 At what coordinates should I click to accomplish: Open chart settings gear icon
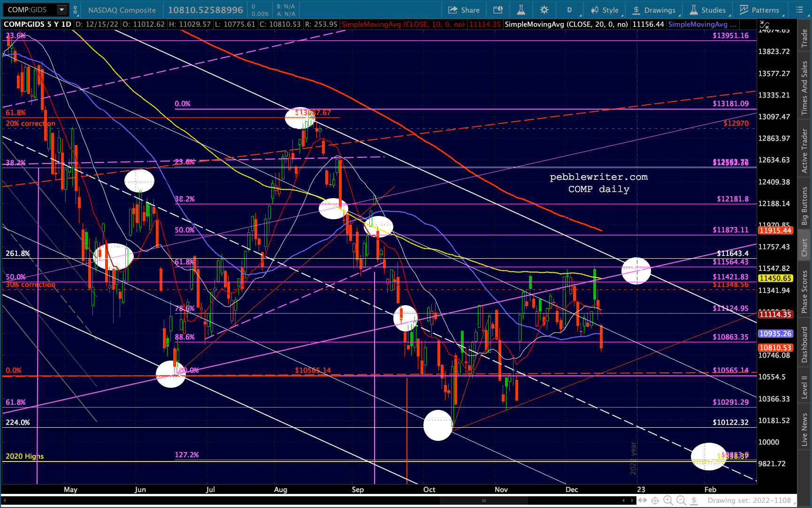point(544,10)
